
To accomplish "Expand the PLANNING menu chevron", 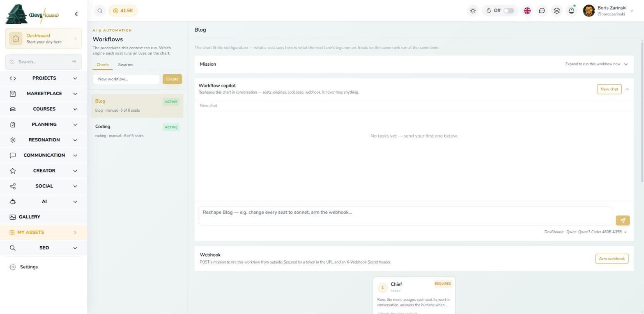I will click(75, 124).
